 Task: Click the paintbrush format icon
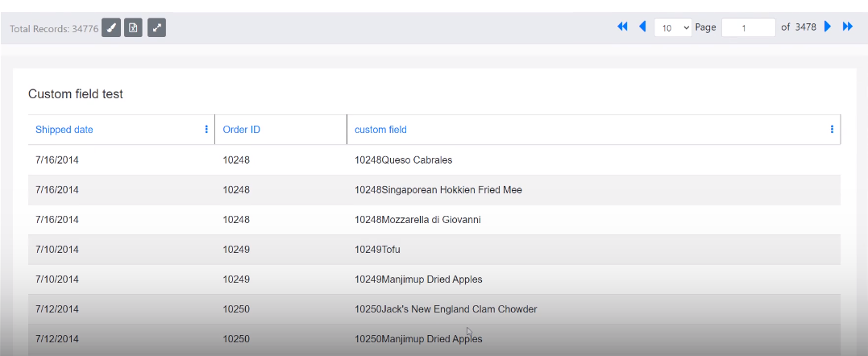click(x=111, y=27)
